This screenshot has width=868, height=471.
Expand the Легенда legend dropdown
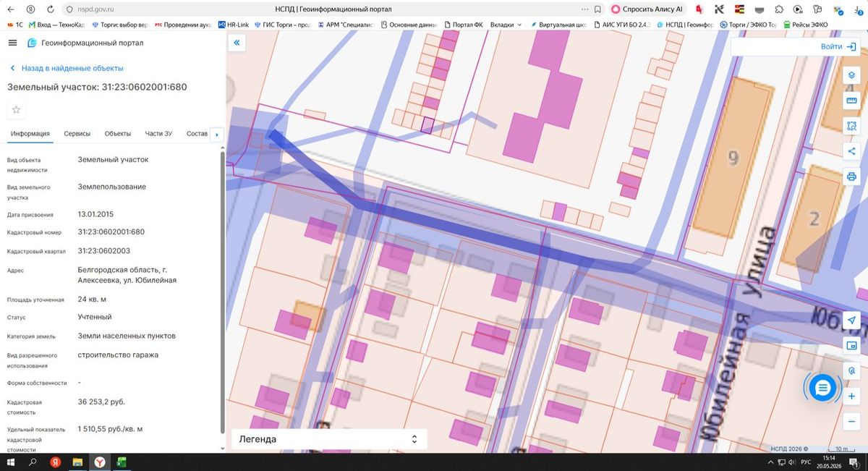point(329,439)
